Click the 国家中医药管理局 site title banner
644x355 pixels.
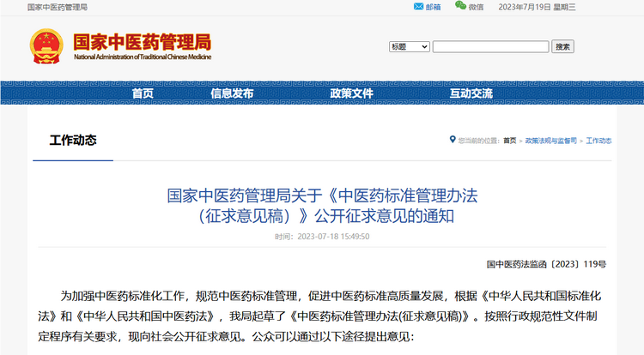click(x=142, y=45)
